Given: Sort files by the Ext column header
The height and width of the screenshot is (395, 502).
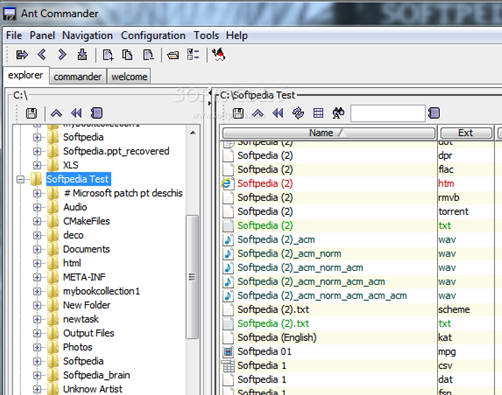Looking at the screenshot, I should pos(466,133).
